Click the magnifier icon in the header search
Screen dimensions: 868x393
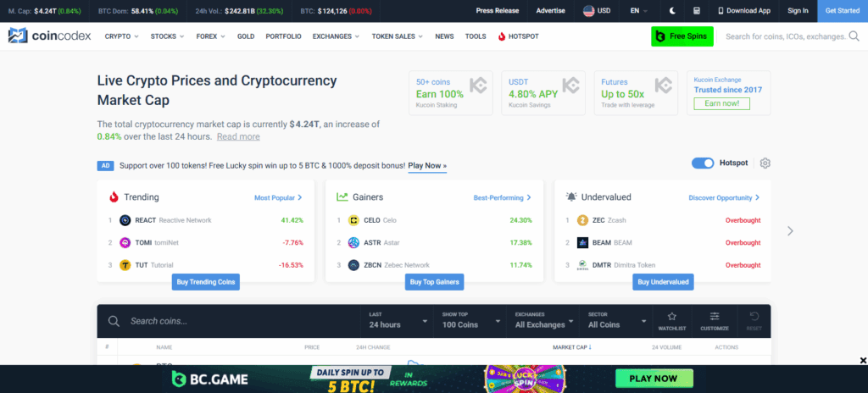(853, 36)
